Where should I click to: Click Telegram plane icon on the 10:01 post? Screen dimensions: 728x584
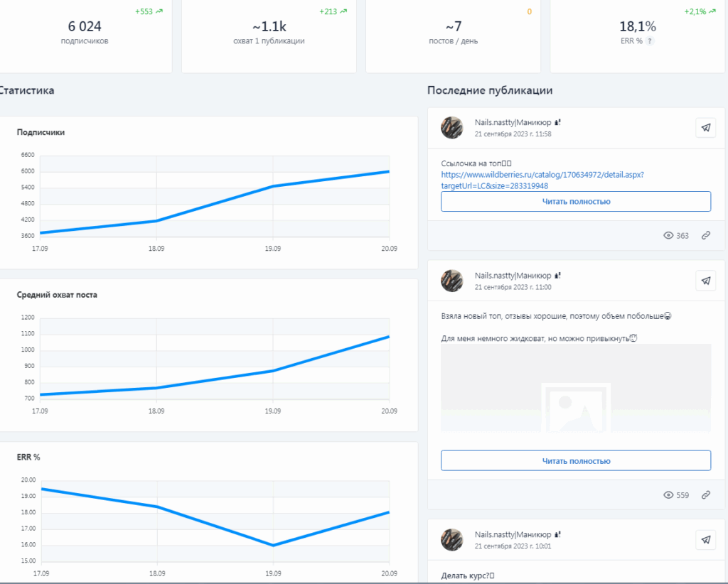(x=705, y=540)
